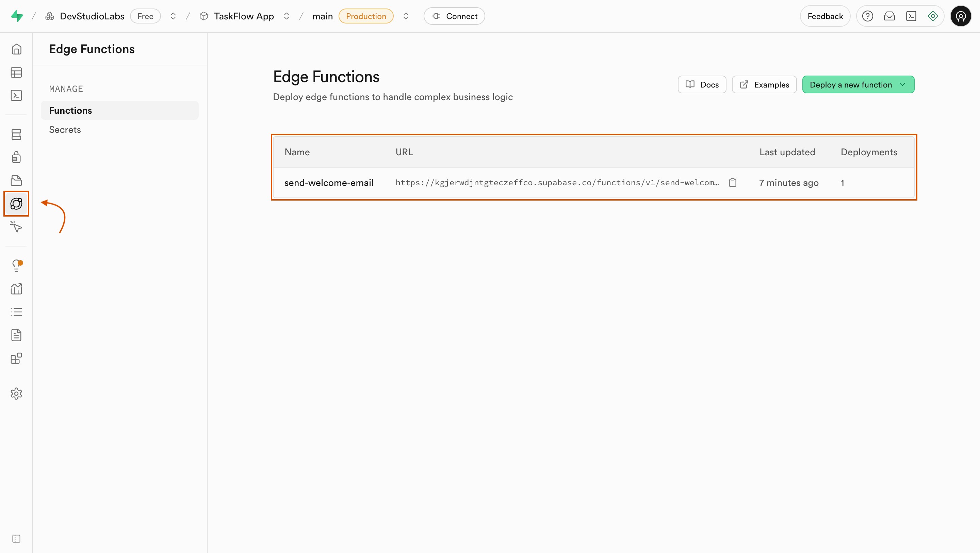
Task: Check project status via green diamond indicator
Action: (933, 16)
